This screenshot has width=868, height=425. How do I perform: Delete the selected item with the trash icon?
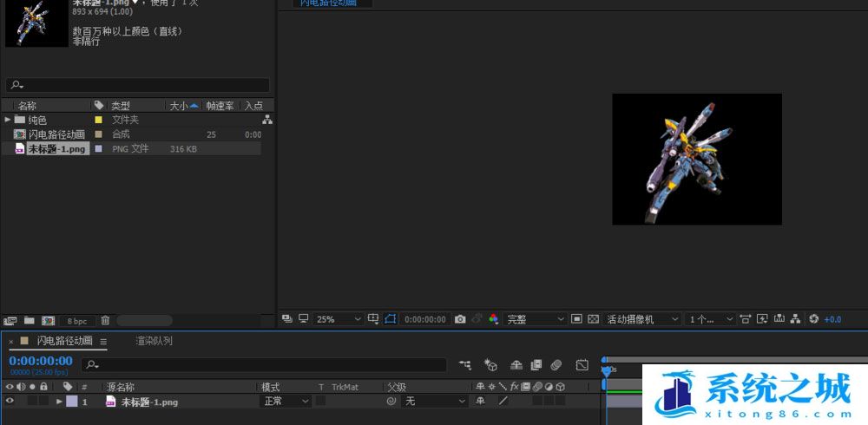(105, 320)
